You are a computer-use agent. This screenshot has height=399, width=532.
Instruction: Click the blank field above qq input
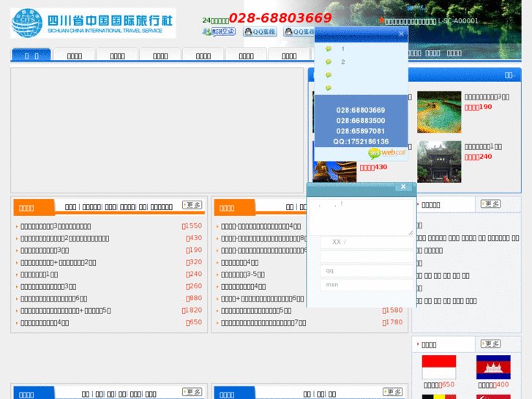pos(367,256)
